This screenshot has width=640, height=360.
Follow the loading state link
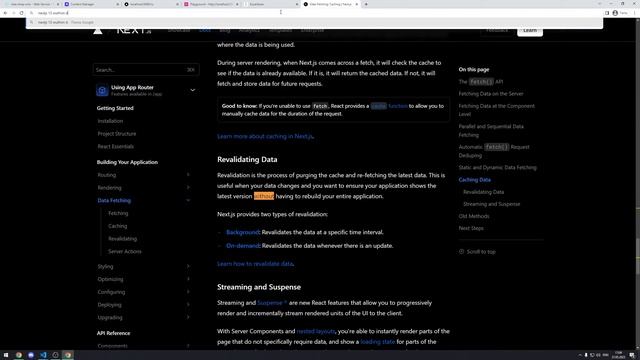378,342
